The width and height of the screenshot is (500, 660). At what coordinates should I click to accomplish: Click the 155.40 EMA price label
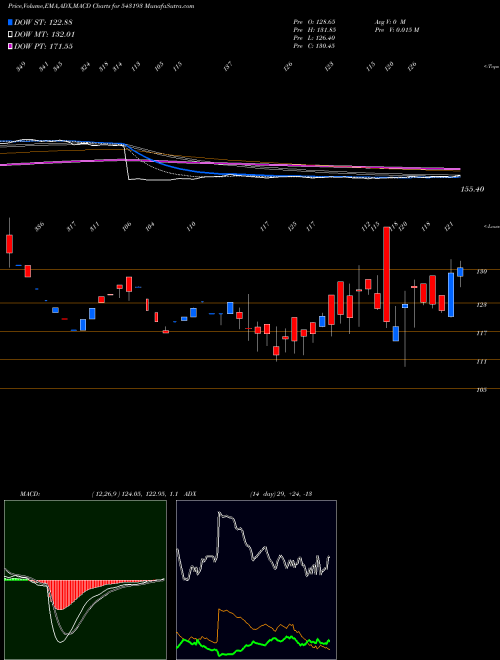point(472,189)
